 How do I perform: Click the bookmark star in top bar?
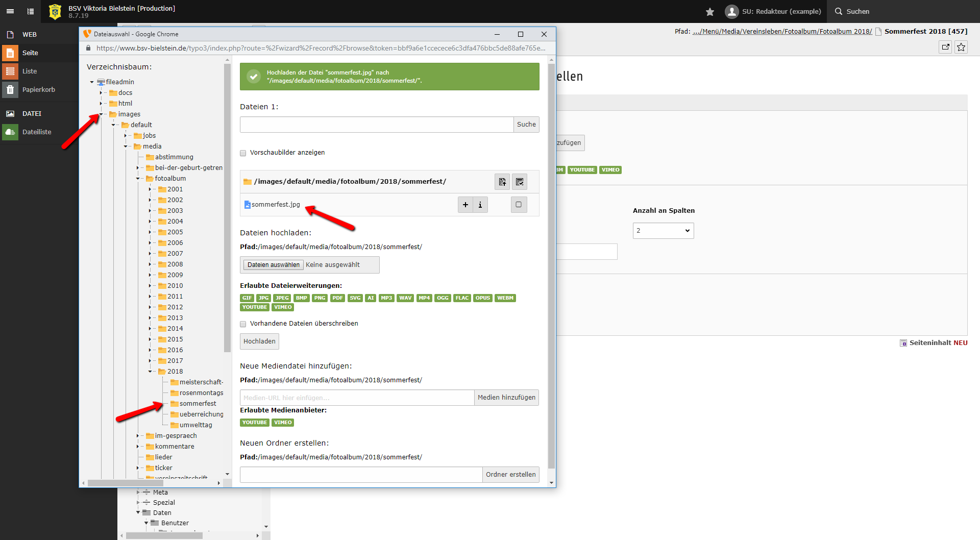click(709, 11)
